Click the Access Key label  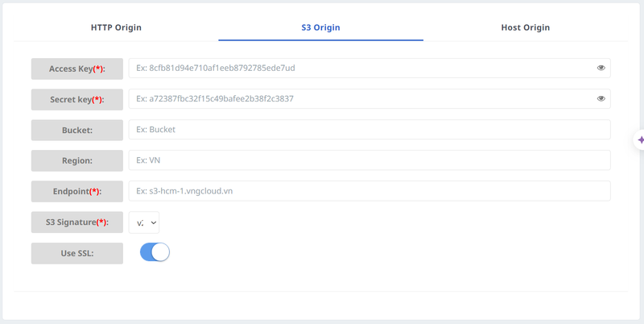click(77, 69)
